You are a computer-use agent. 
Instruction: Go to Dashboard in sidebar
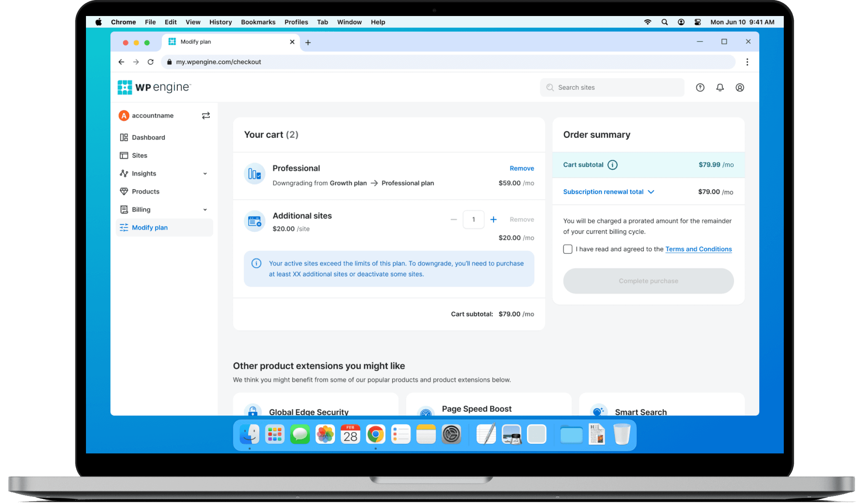pos(148,137)
